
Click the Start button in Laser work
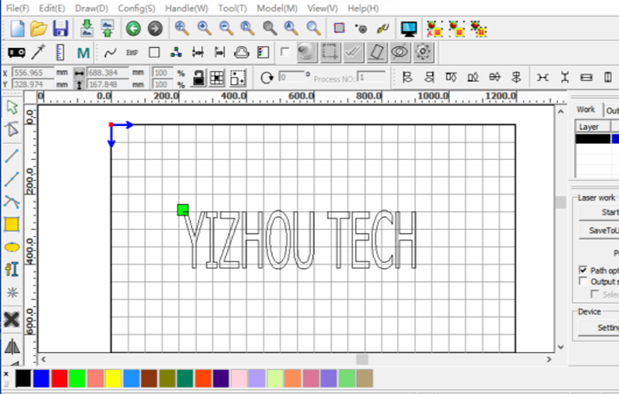click(x=599, y=212)
